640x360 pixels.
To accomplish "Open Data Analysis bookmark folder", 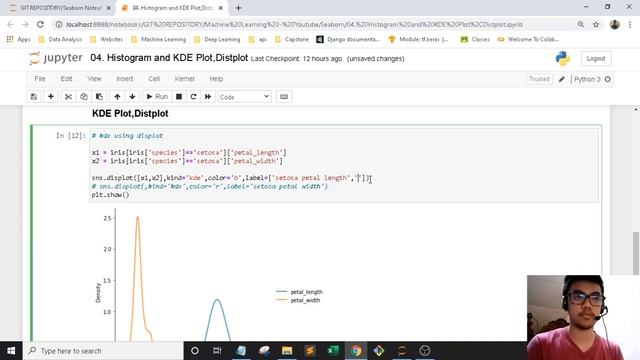I will [60, 39].
